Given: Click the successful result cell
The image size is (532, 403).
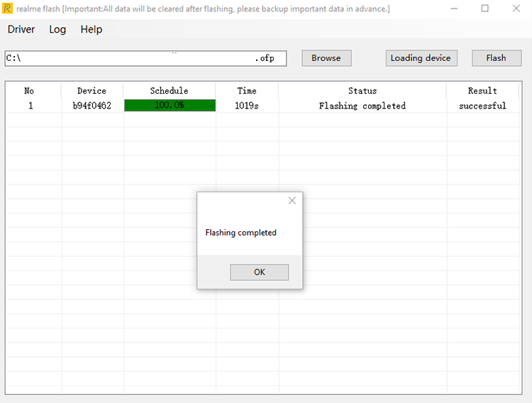Looking at the screenshot, I should pos(482,106).
